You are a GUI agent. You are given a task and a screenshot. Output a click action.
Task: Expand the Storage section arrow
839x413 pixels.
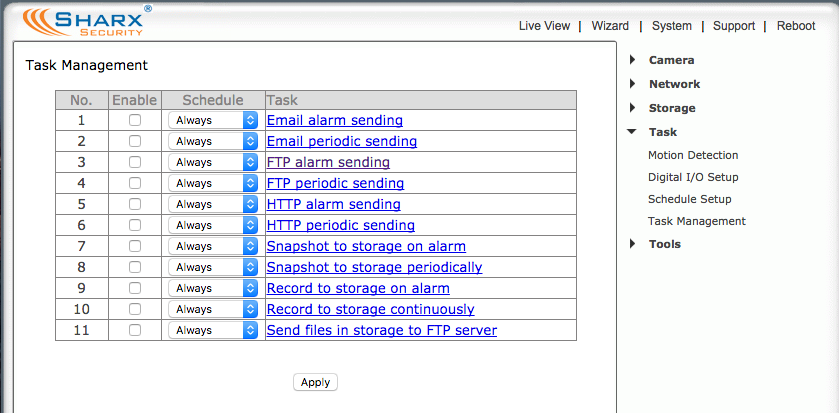click(x=632, y=108)
